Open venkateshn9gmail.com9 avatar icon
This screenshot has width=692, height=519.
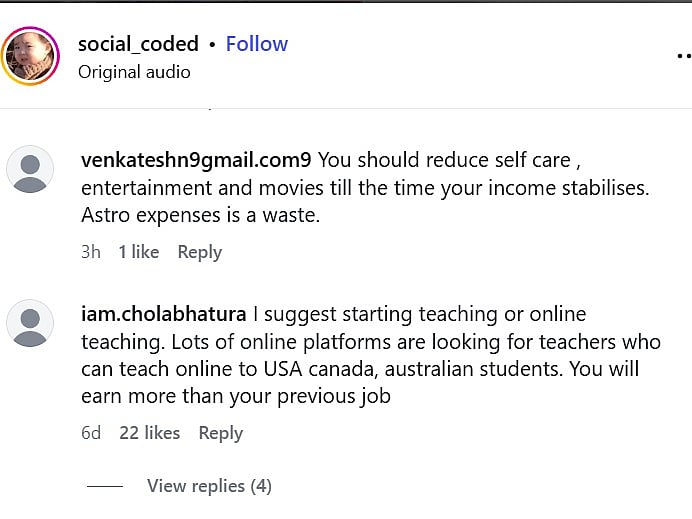click(x=30, y=169)
